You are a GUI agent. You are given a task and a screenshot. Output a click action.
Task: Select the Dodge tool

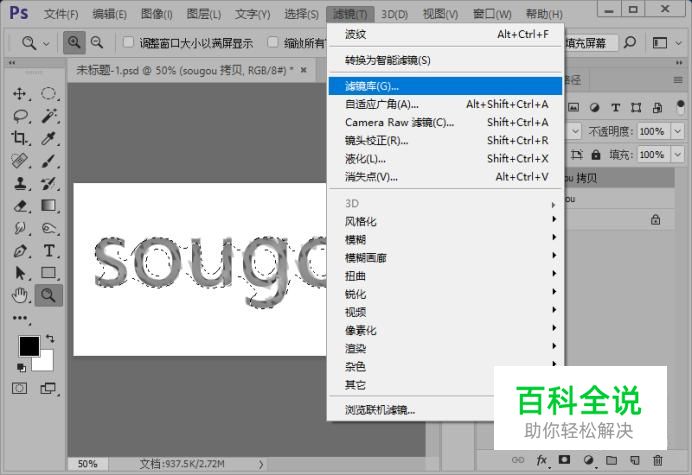point(49,228)
